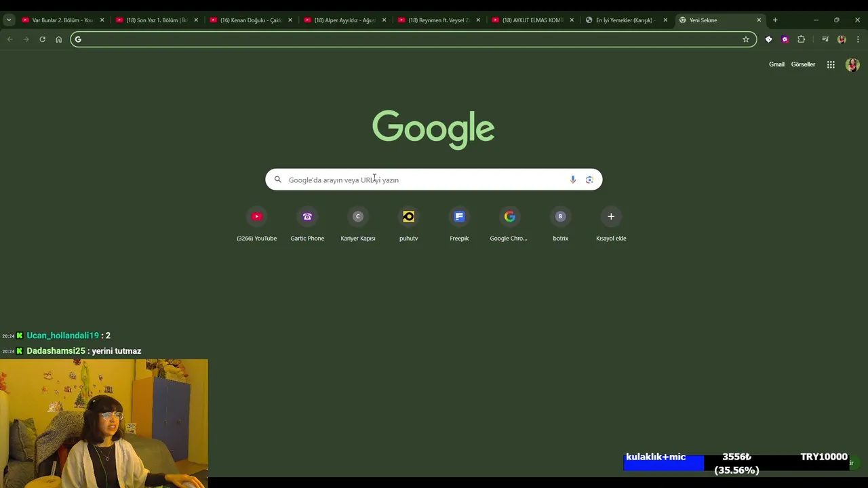Close the Var Bunlar 2. Bölüm tab
This screenshot has width=868, height=488.
point(102,20)
